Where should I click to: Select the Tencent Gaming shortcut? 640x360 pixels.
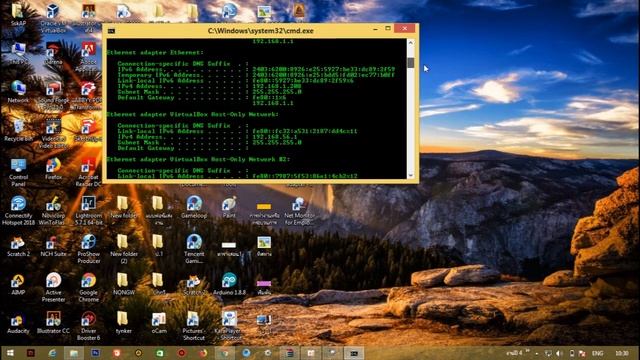[x=194, y=249]
